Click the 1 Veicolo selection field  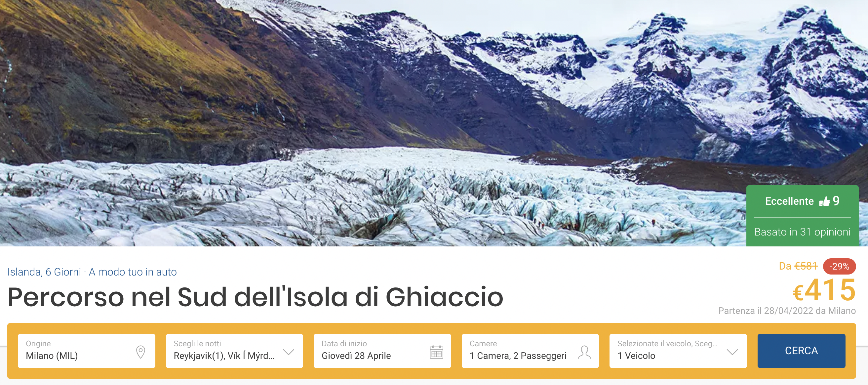pyautogui.click(x=678, y=351)
